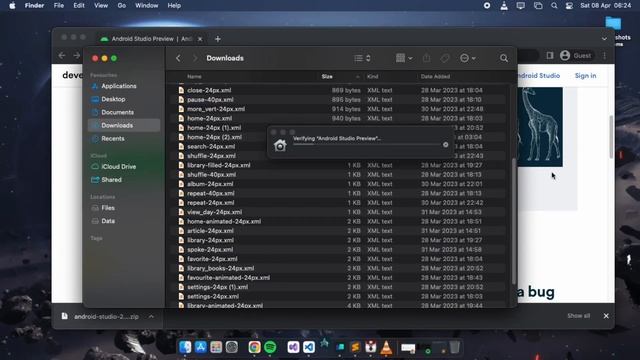Click Show all downloads in browser
This screenshot has width=640, height=360.
(578, 316)
